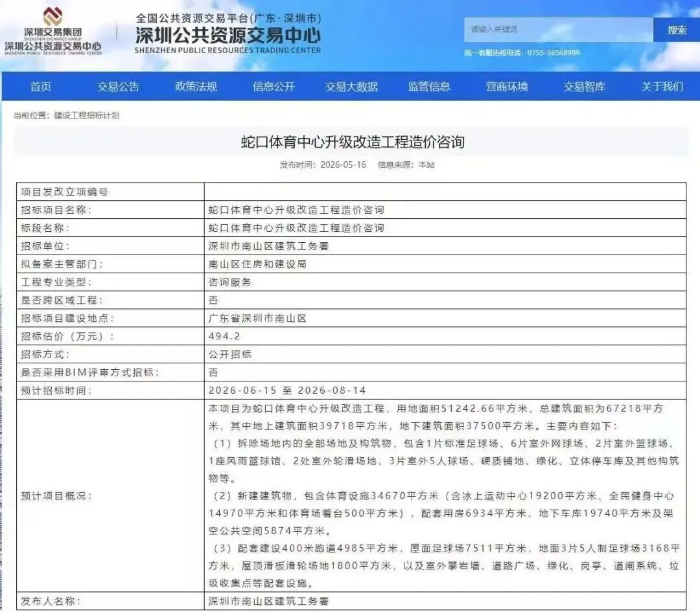The width and height of the screenshot is (700, 612).
Task: Click the Shenzhen Exchange Group logo
Action: click(x=52, y=31)
